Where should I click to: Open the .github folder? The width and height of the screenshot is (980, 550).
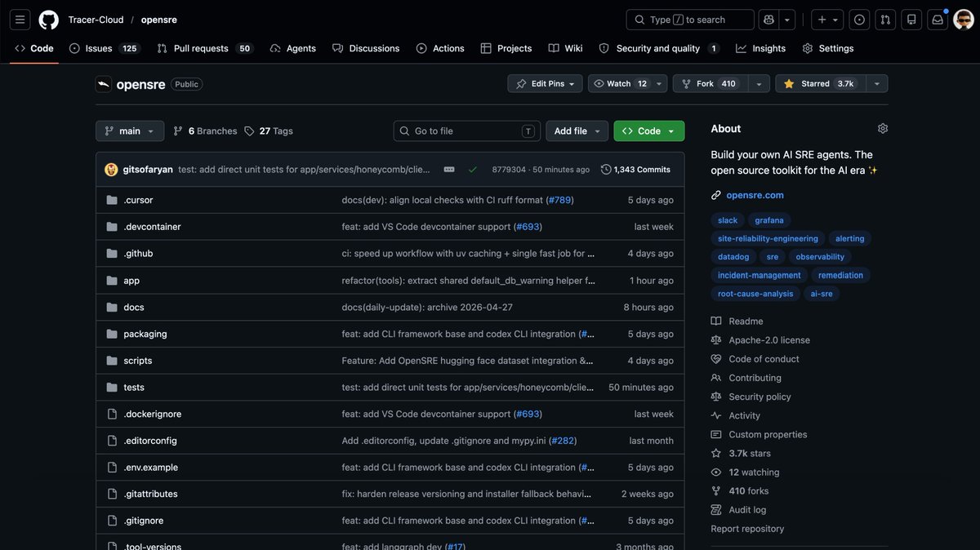(x=138, y=253)
